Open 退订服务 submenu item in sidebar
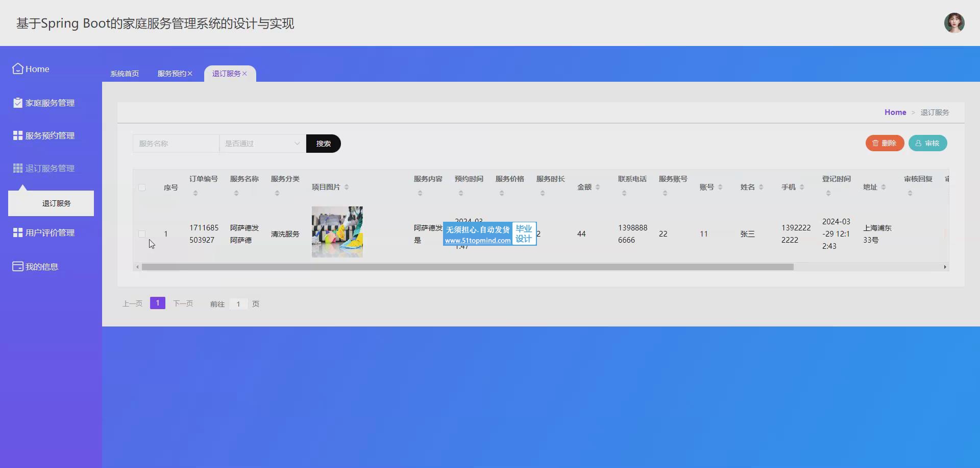Image resolution: width=980 pixels, height=468 pixels. (x=51, y=203)
